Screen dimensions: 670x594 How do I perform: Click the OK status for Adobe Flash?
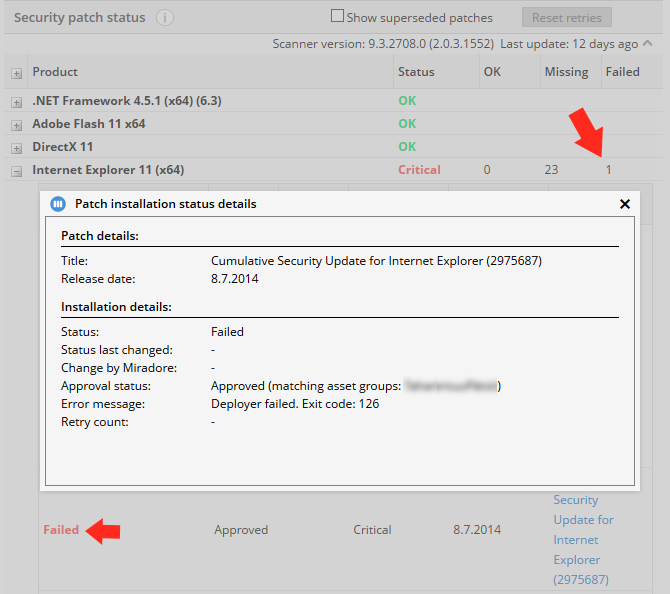(x=407, y=124)
